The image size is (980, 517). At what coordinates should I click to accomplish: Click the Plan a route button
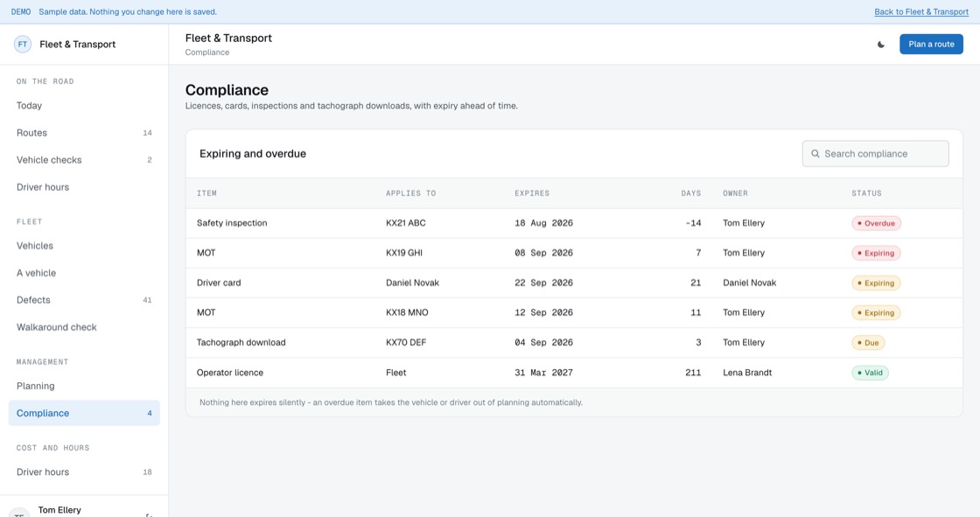pos(931,45)
